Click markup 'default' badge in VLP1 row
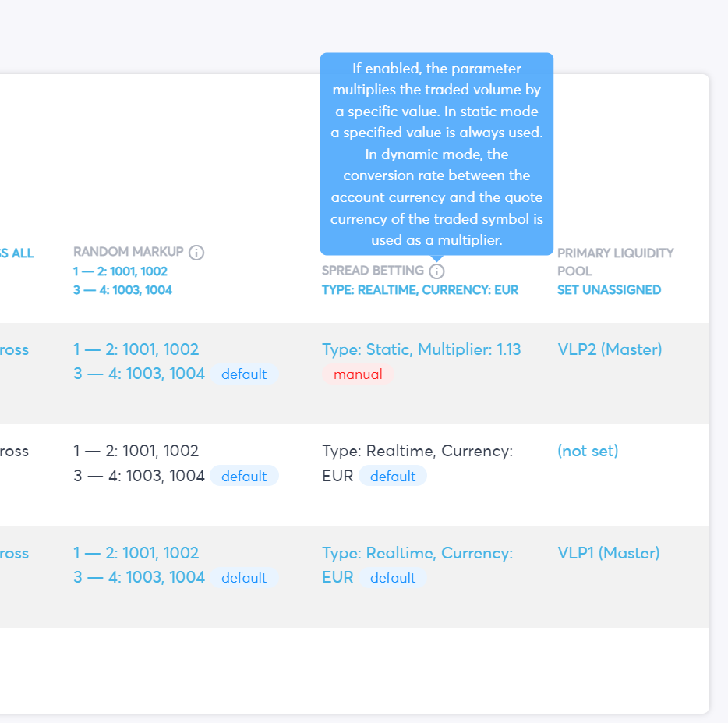Viewport: 728px width, 723px height. pyautogui.click(x=244, y=578)
